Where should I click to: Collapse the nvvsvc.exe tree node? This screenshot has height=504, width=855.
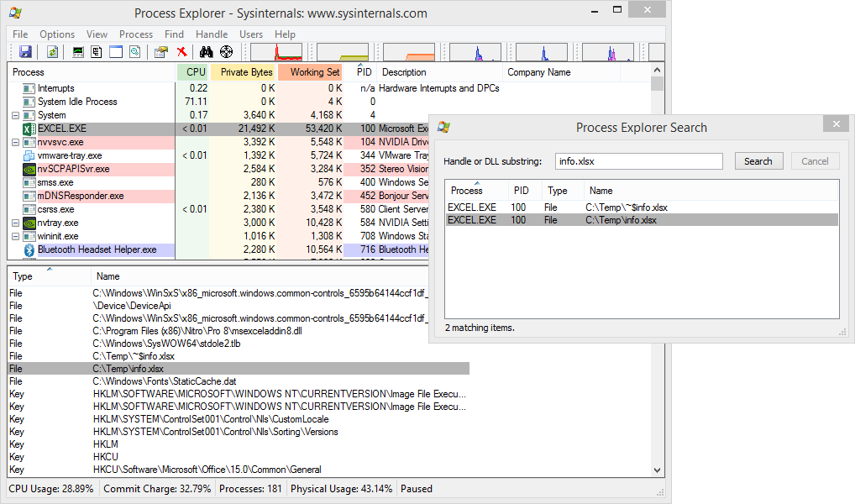point(15,142)
